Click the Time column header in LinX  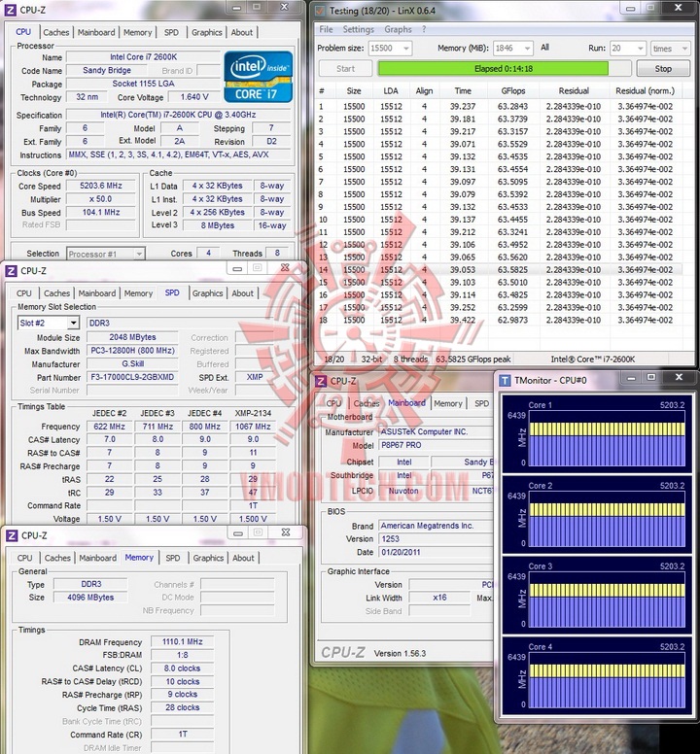coord(463,91)
